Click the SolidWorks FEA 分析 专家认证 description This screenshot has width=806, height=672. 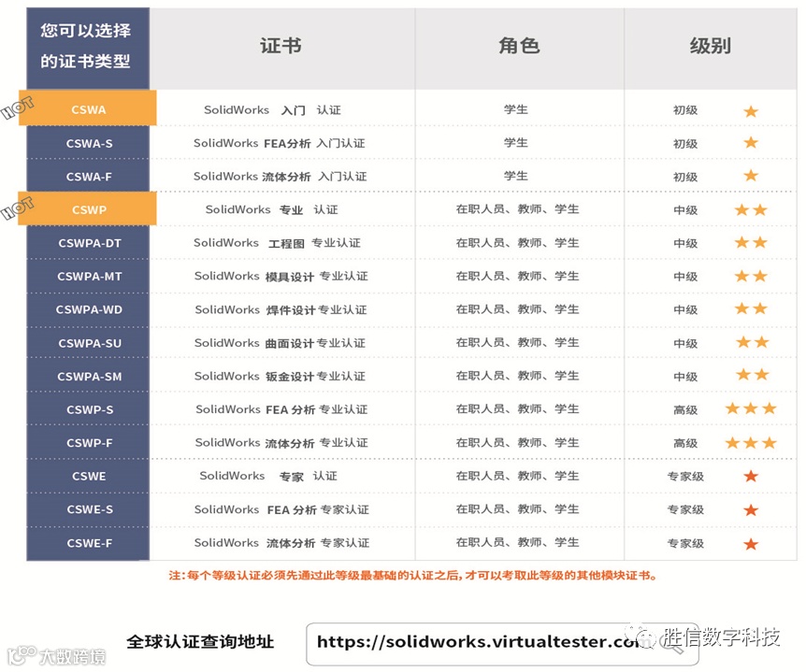(281, 509)
